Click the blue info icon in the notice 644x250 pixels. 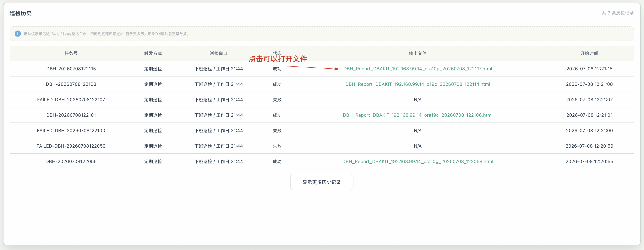pyautogui.click(x=18, y=34)
